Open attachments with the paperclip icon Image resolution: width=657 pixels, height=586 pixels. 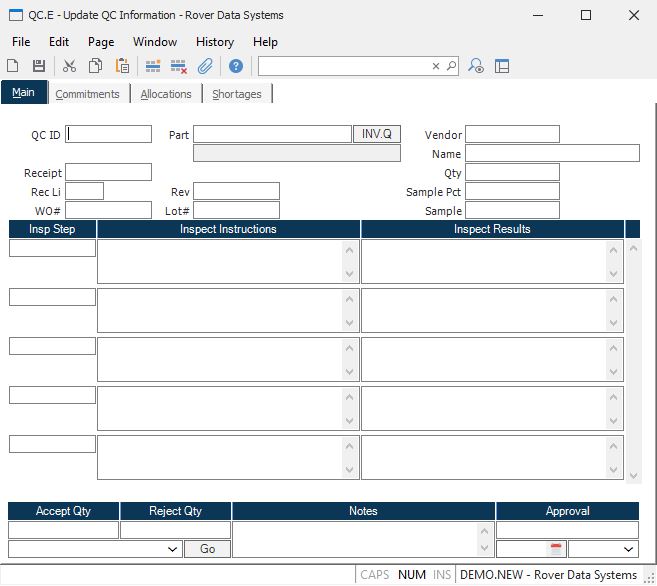click(205, 66)
